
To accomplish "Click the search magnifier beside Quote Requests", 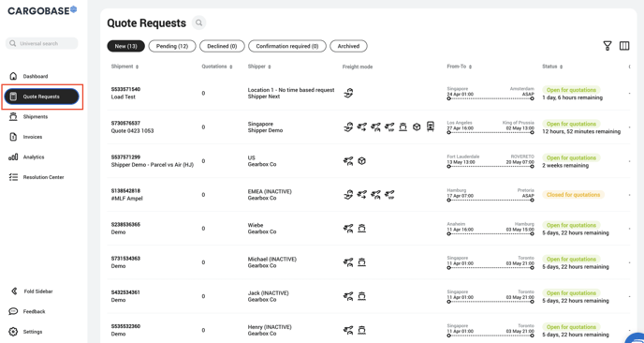I will (198, 23).
